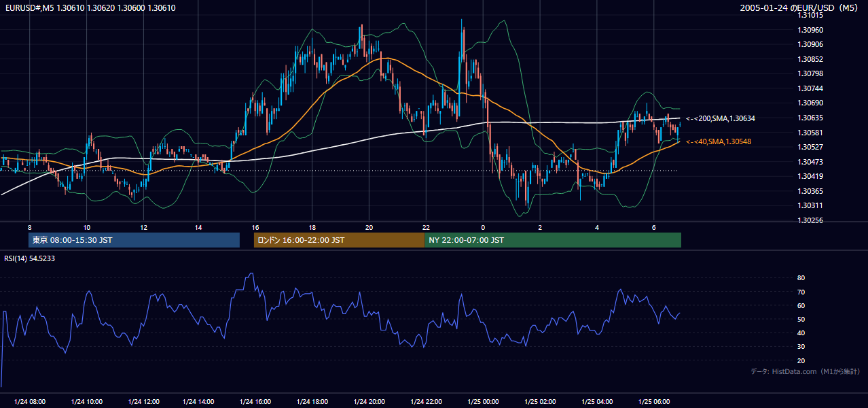Viewport: 868px width, 408px height.
Task: Click price axis value 1.30744
Action: (x=810, y=88)
